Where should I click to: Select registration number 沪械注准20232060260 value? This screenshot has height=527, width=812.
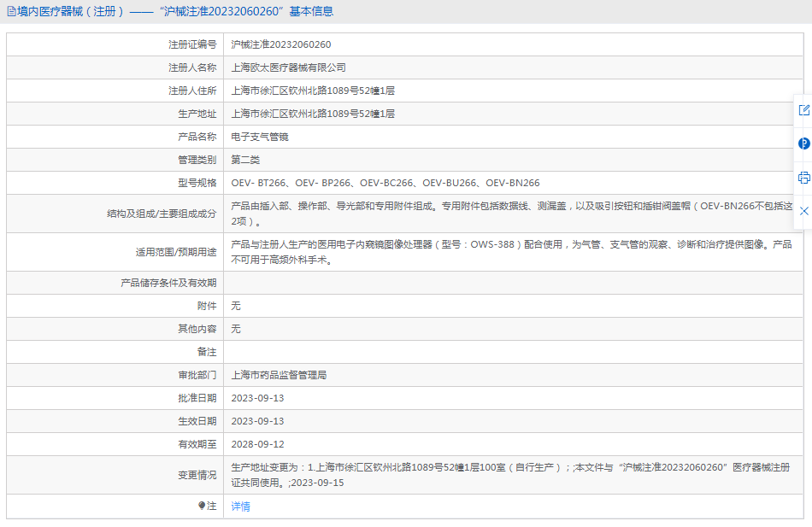point(280,44)
